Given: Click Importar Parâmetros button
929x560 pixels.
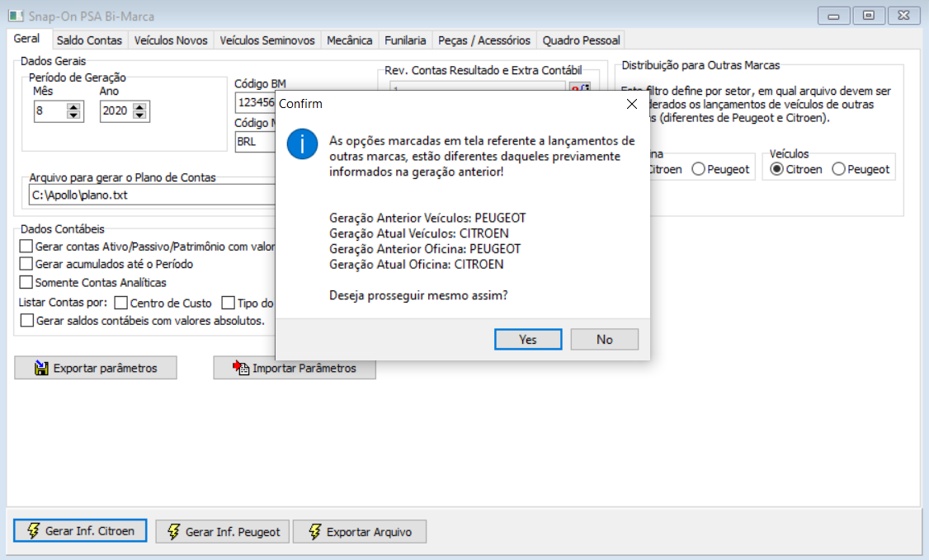Looking at the screenshot, I should (x=295, y=368).
